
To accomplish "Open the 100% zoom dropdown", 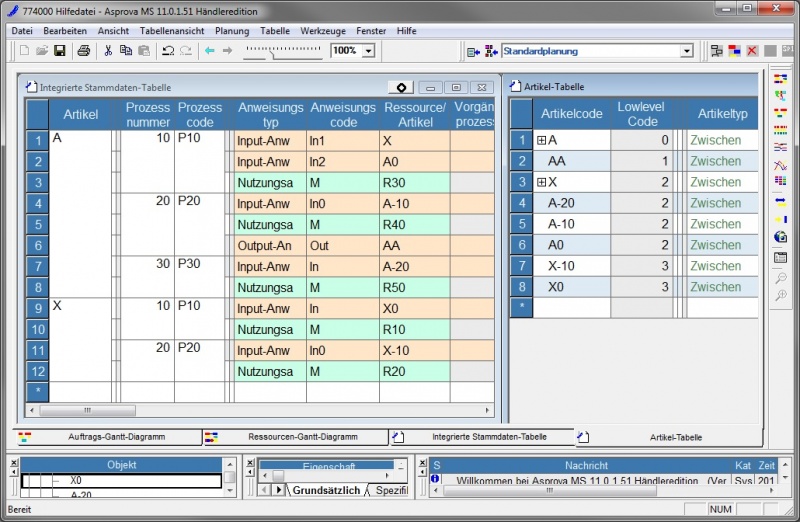I will [368, 51].
